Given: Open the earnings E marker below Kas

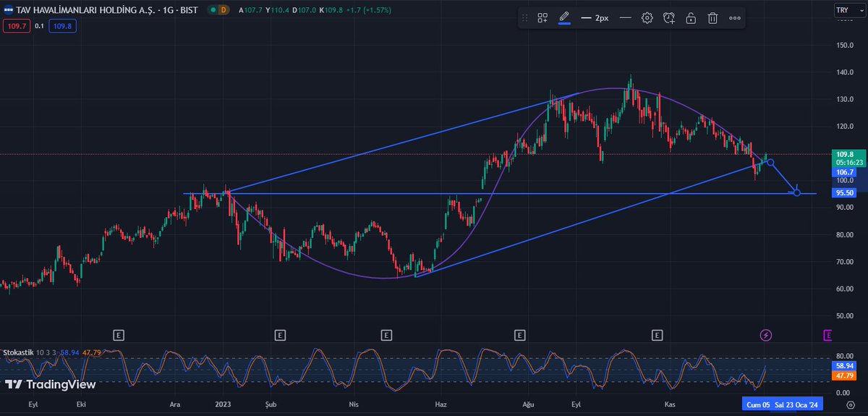Looking at the screenshot, I should pos(657,335).
